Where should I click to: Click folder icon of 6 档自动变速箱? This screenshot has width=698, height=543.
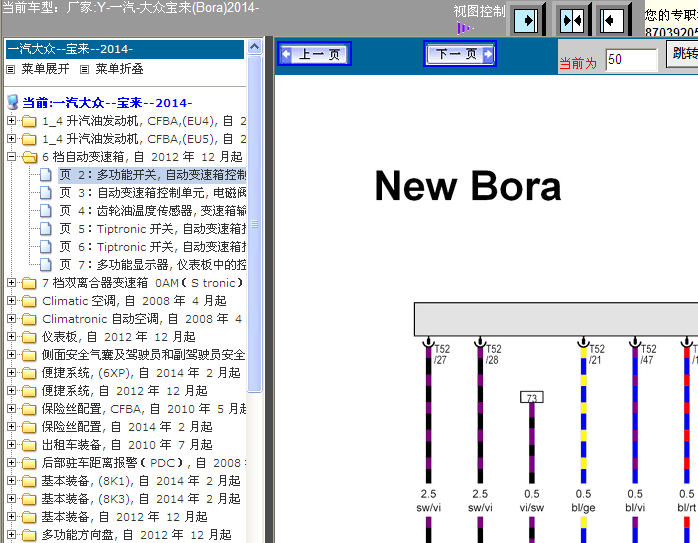pyautogui.click(x=29, y=157)
